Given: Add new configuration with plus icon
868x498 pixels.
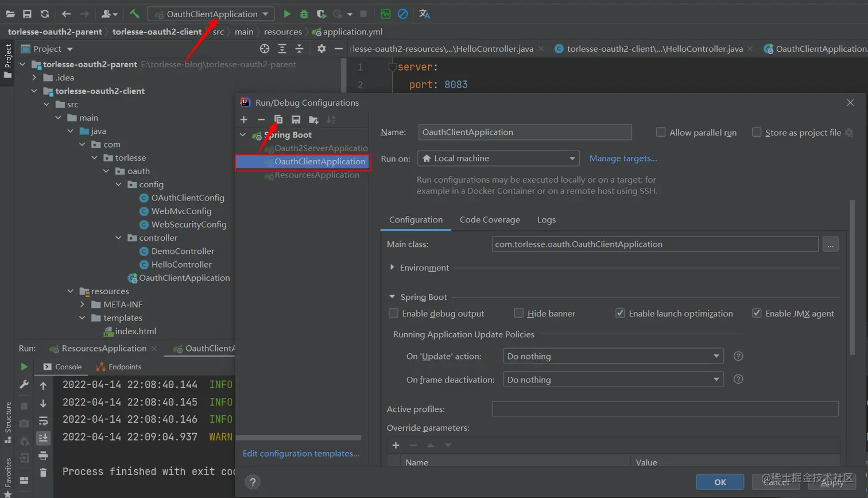Looking at the screenshot, I should (244, 119).
